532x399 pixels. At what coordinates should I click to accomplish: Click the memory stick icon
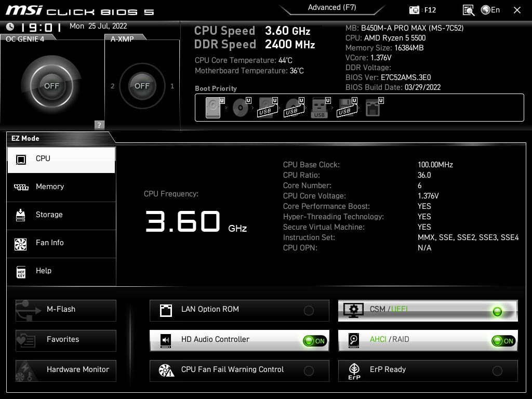(21, 187)
